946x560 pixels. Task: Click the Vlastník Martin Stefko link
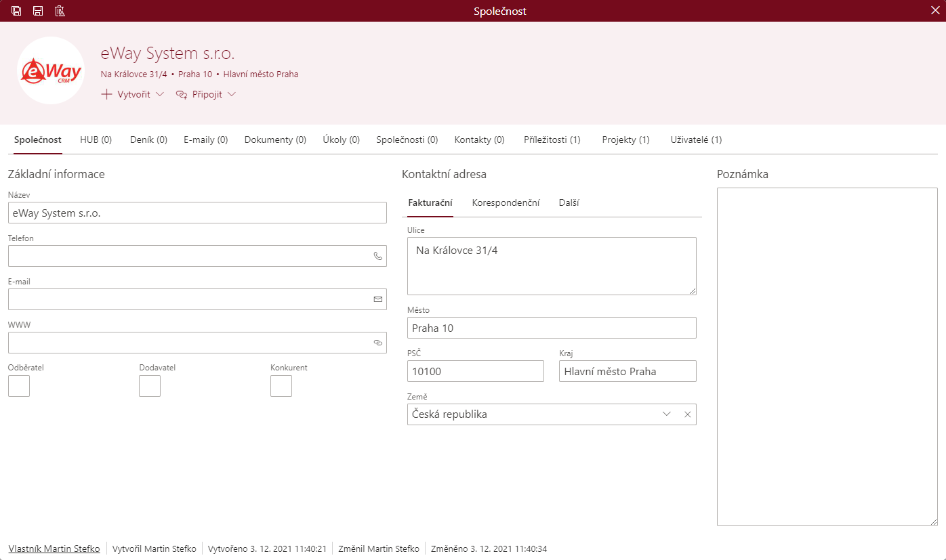pos(54,548)
